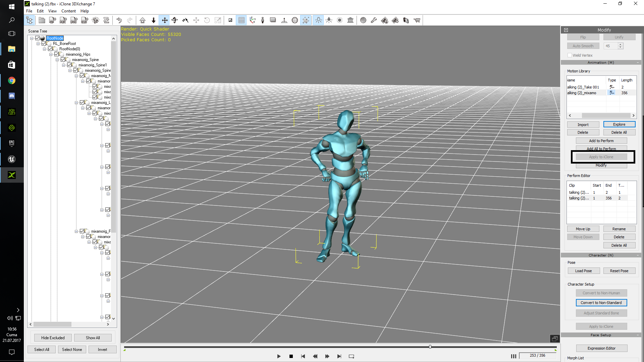
Task: Open the Help menu
Action: point(85,11)
